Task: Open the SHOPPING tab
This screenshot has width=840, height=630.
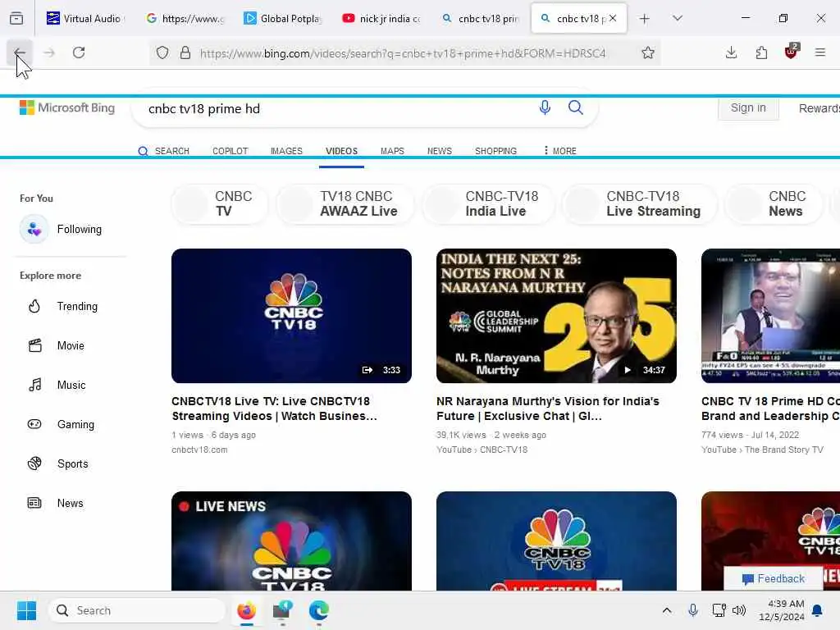Action: click(x=495, y=151)
